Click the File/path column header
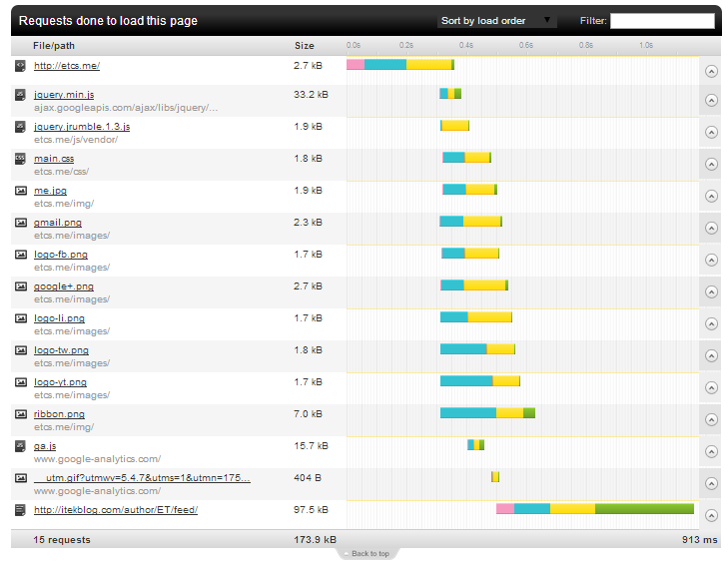 54,46
